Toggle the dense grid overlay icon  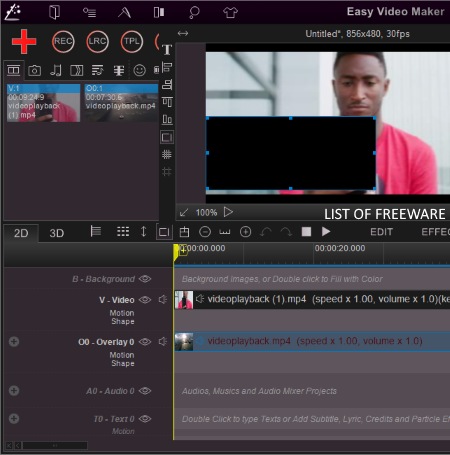click(x=167, y=154)
